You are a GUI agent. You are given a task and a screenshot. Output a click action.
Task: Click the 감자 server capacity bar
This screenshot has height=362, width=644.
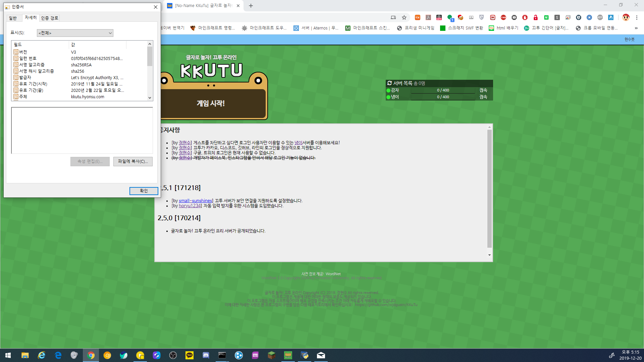(x=443, y=90)
